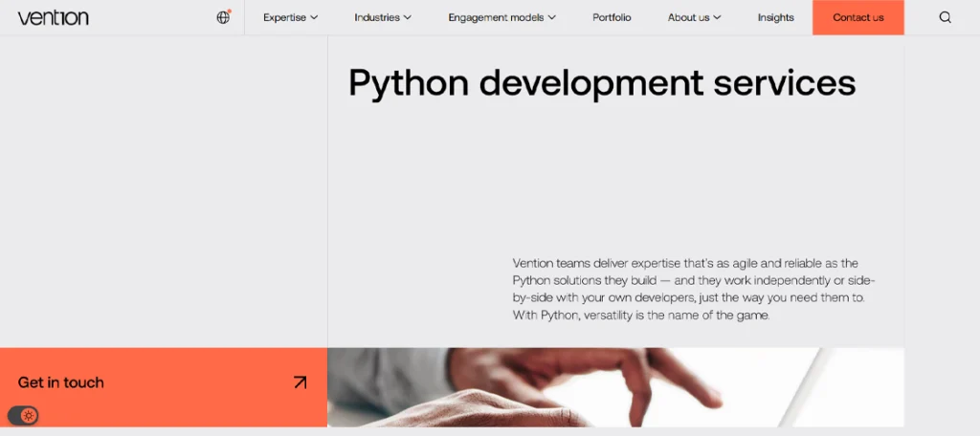Select the Expertise menu label

tap(284, 17)
